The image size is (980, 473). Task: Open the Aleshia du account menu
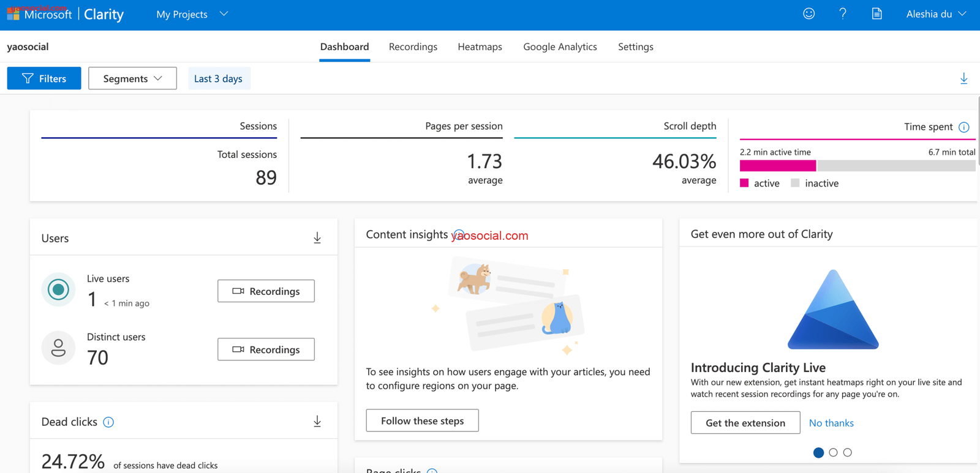tap(935, 14)
